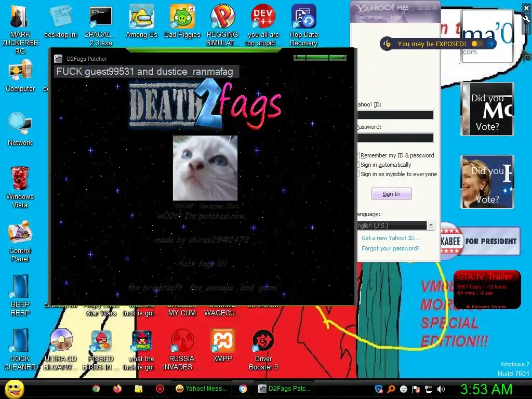
Task: Open the Messenger menu in Yahoo window
Action: pos(368,17)
